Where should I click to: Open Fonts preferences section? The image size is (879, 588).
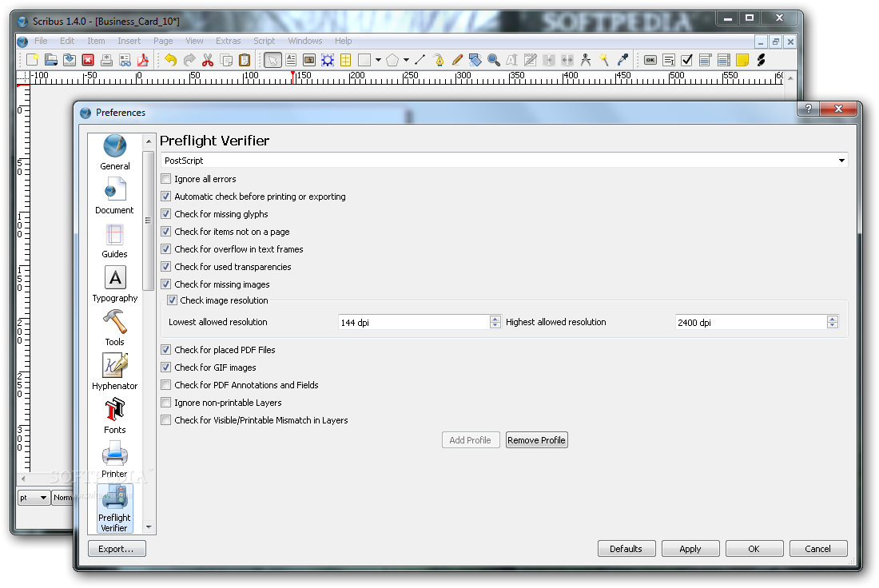[115, 416]
